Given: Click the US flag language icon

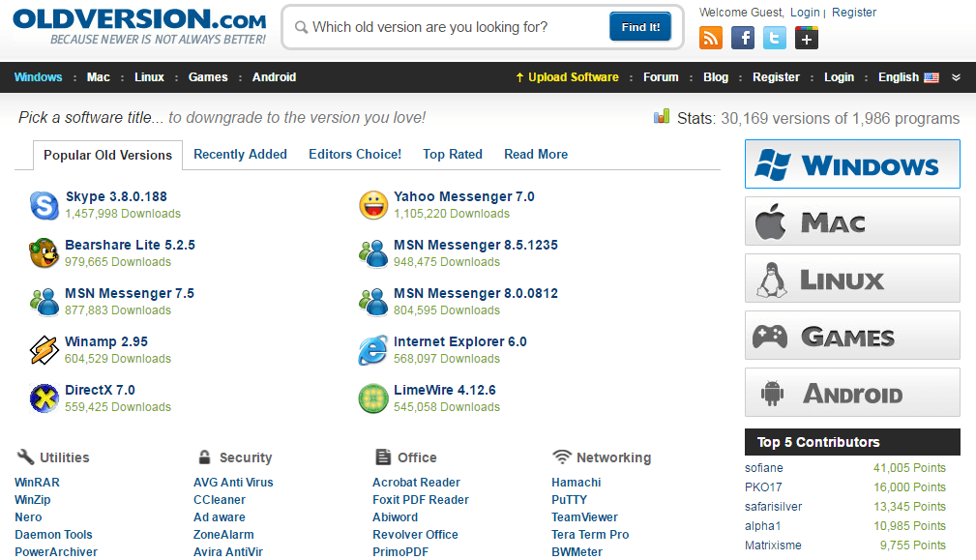Looking at the screenshot, I should pyautogui.click(x=932, y=77).
